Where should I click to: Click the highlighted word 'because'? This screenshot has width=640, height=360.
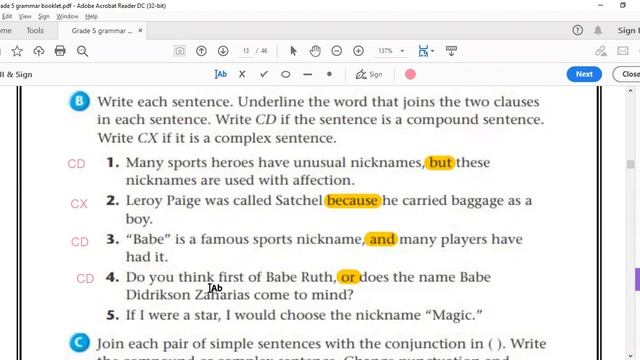point(353,201)
